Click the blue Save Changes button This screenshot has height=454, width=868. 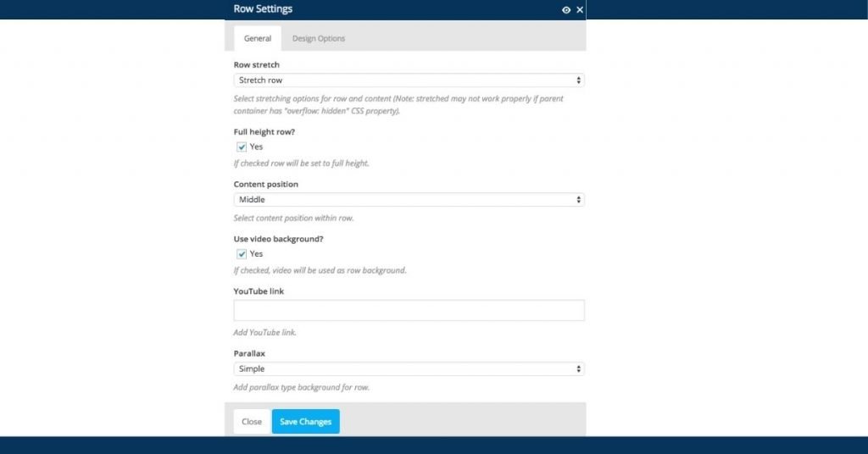[x=305, y=421]
